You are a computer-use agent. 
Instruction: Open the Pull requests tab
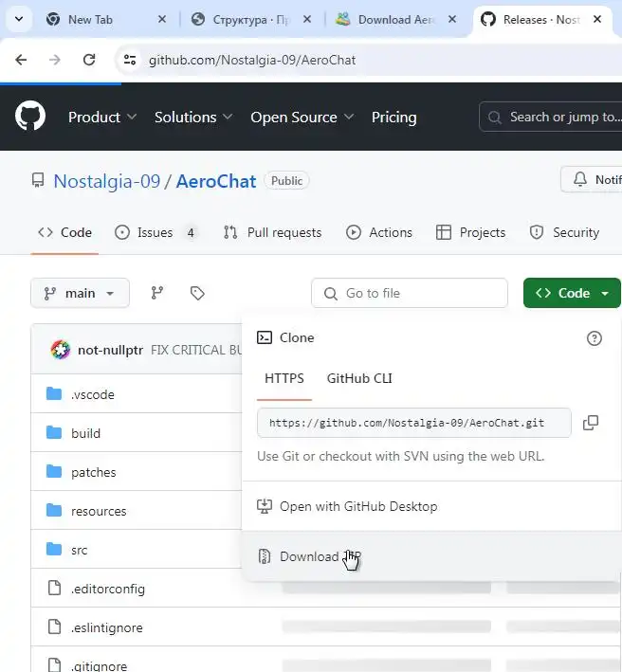[272, 232]
